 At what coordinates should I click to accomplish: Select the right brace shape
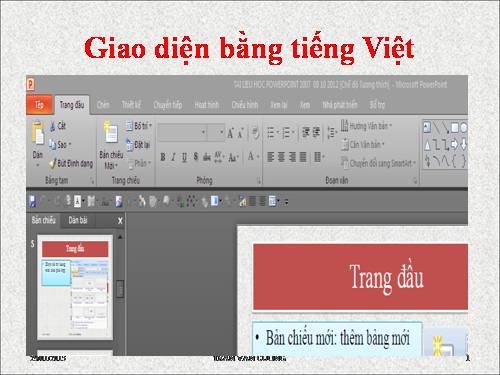463,161
